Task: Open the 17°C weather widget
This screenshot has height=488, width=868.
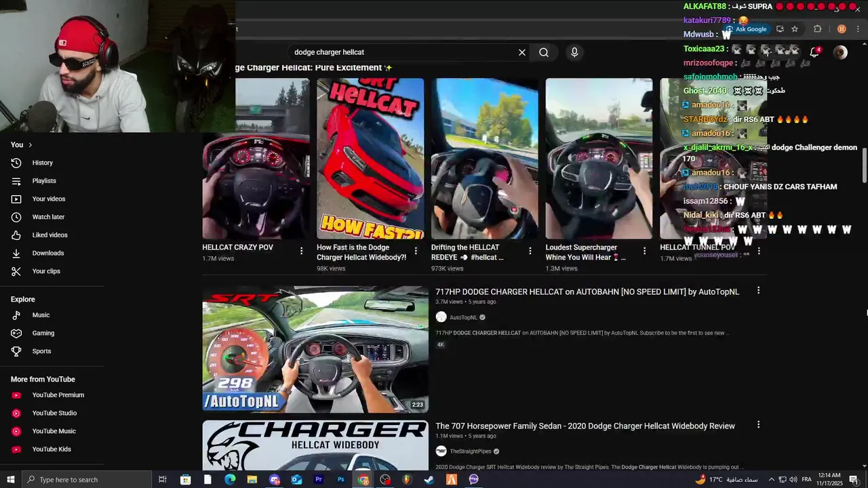Action: (x=727, y=480)
